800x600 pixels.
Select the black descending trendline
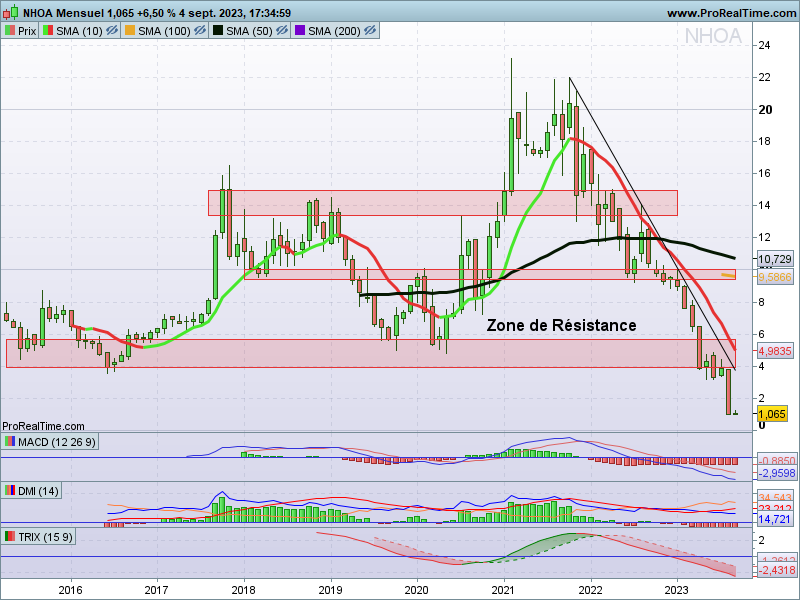(652, 223)
